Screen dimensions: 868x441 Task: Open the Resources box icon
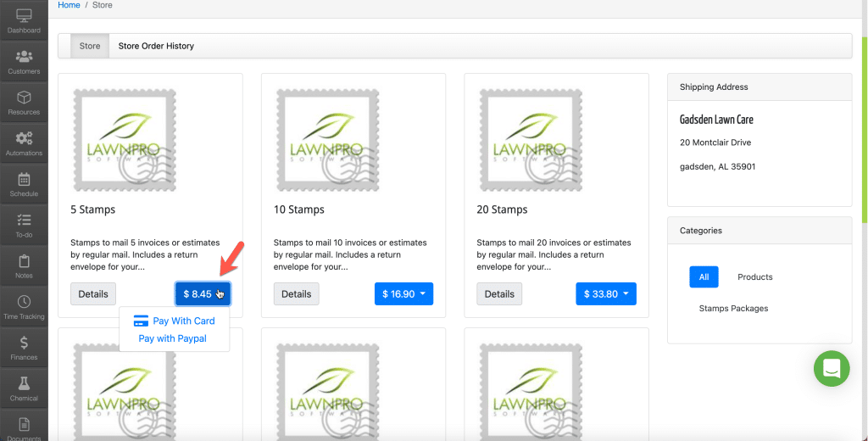[x=24, y=98]
